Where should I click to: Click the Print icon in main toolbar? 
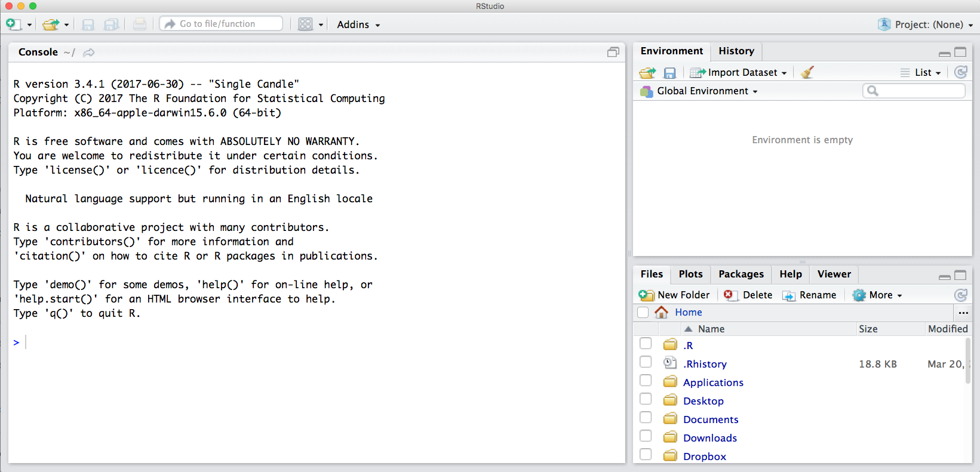tap(139, 24)
